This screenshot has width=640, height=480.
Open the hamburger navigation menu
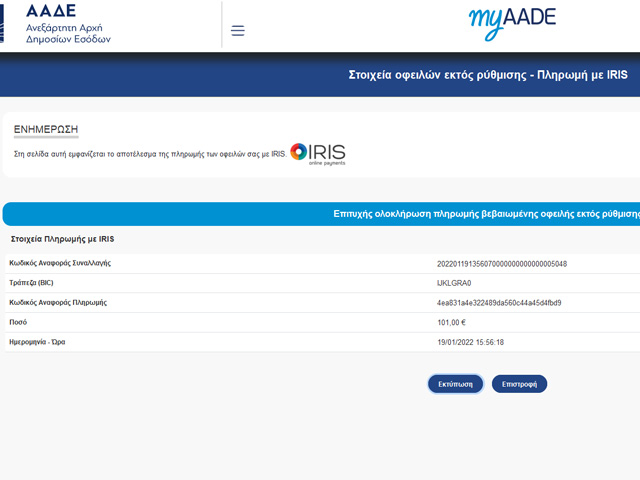(237, 30)
